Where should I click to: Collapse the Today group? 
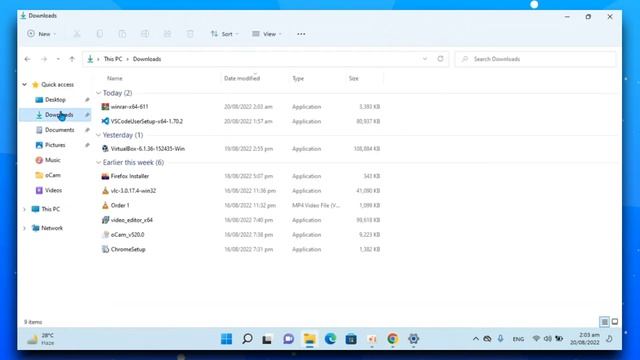98,93
